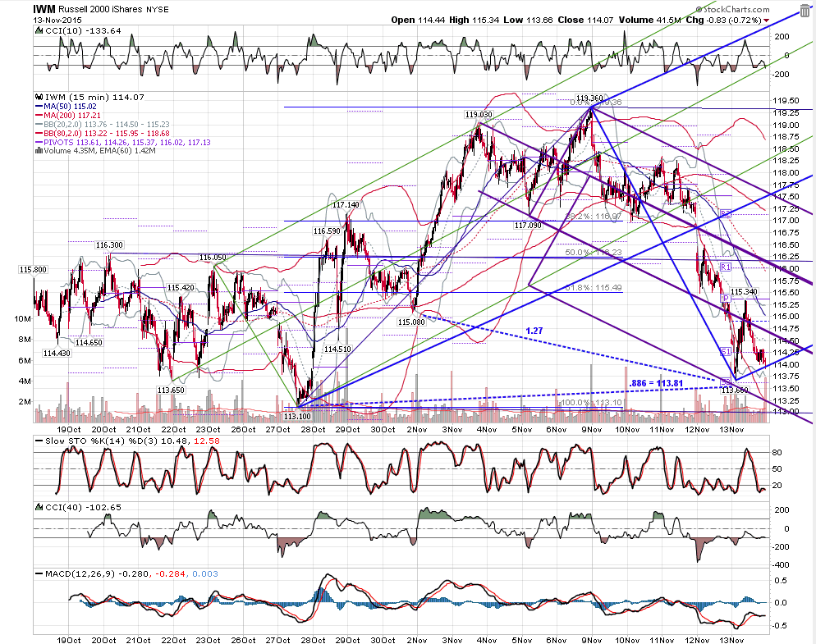The height and width of the screenshot is (644, 816).
Task: Click the 115.800 price label
Action: pos(33,269)
